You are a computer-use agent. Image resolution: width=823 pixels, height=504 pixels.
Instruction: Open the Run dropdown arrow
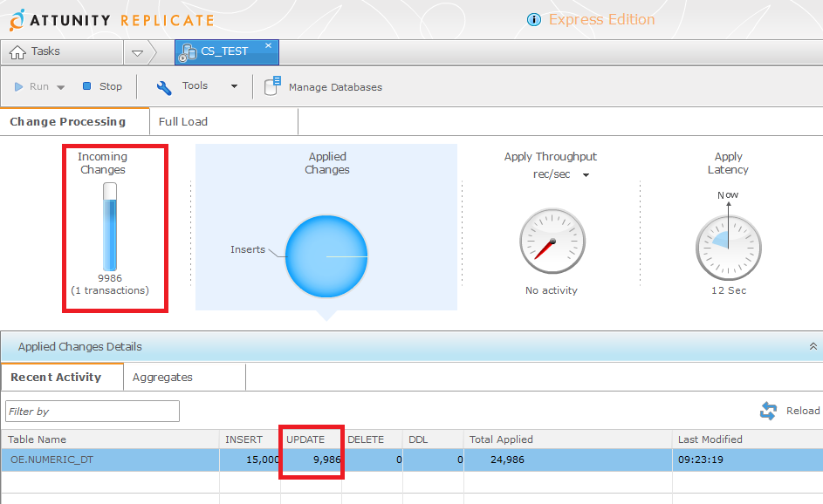[x=61, y=87]
